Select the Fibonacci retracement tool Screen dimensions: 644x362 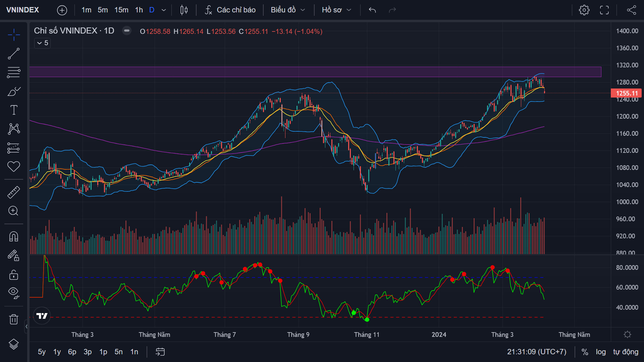click(x=14, y=72)
